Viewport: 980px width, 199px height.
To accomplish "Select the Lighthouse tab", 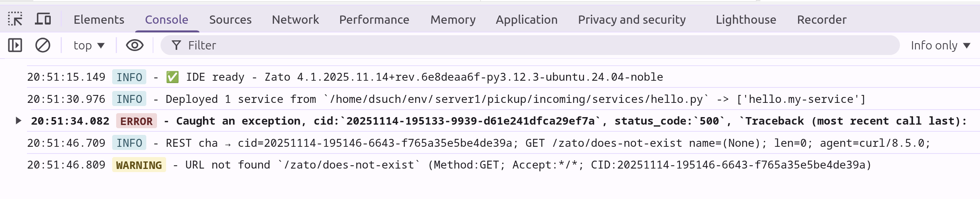I will 746,20.
